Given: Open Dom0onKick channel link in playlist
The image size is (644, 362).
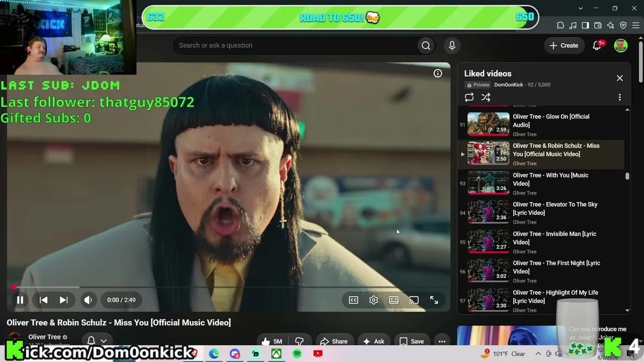Looking at the screenshot, I should point(509,85).
